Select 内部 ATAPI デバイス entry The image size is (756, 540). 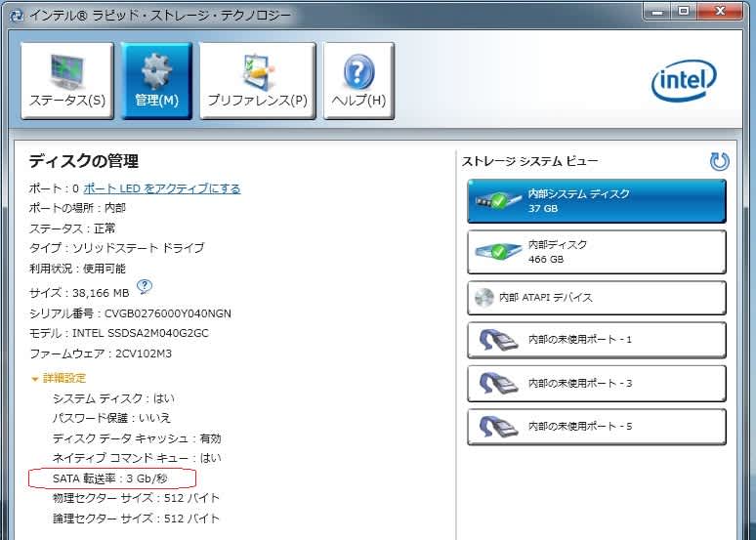point(597,298)
